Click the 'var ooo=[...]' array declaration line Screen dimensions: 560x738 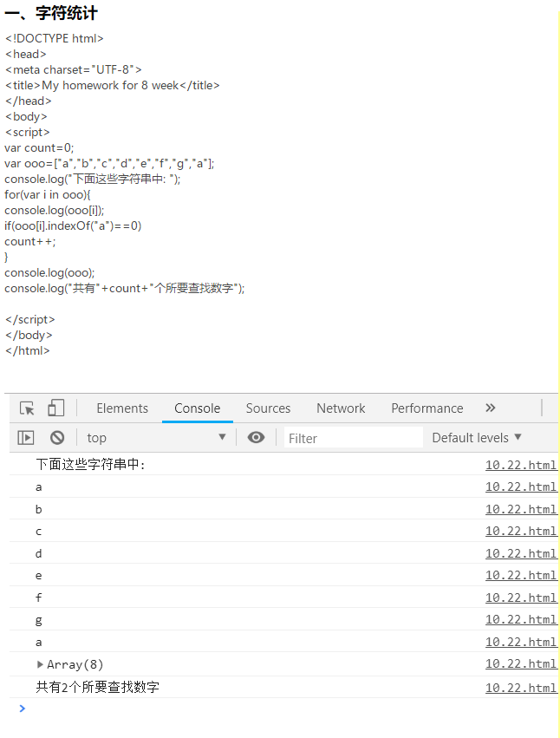click(109, 163)
